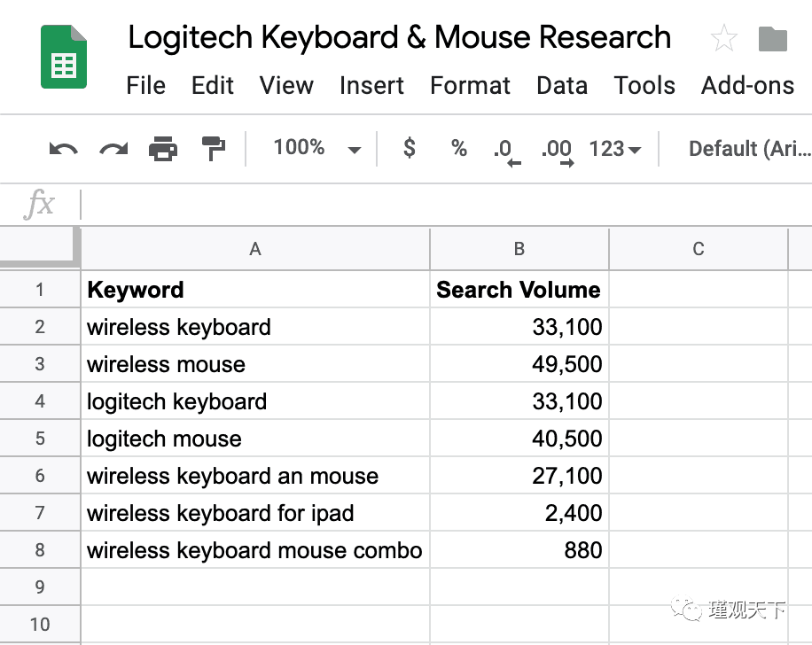Decrease decimal places button
Viewport: 812px width, 645px height.
point(505,150)
